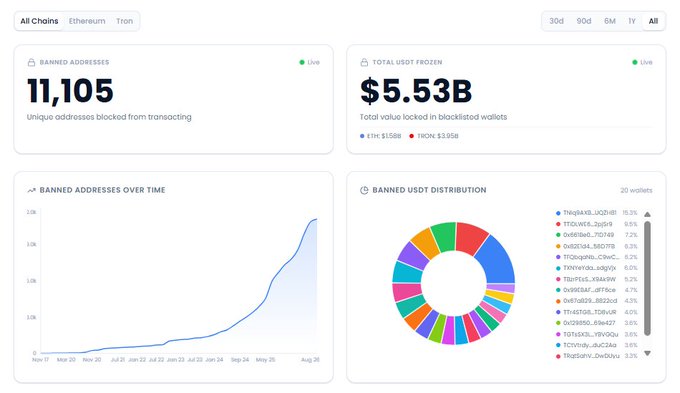Click the 11,105 banned addresses figure
The width and height of the screenshot is (680, 393).
[70, 91]
